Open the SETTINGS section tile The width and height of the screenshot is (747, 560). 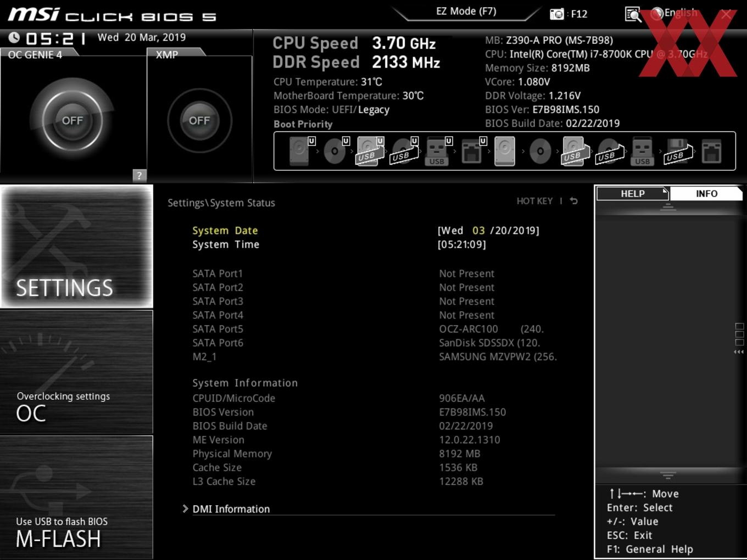coord(77,246)
